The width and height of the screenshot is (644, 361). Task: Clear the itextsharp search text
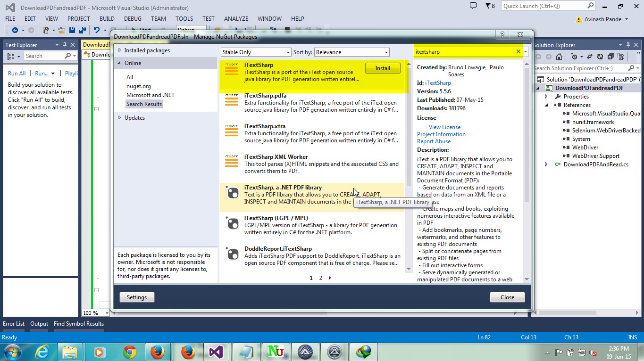(519, 52)
